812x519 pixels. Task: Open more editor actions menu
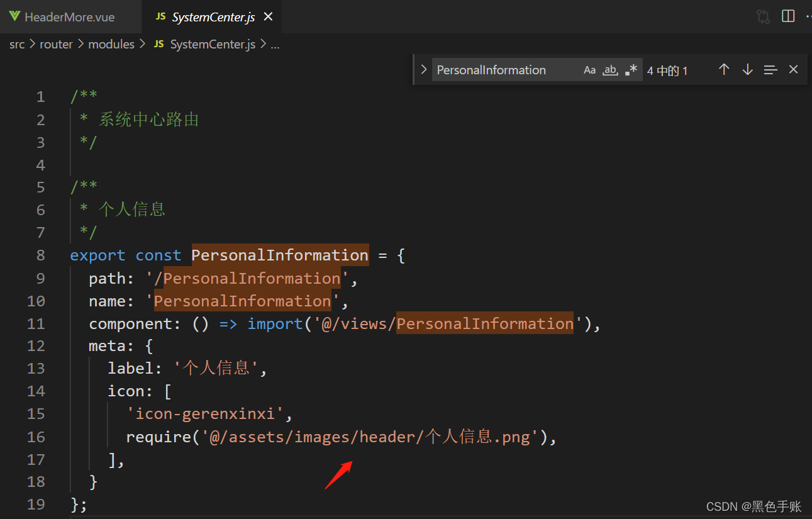pos(808,17)
